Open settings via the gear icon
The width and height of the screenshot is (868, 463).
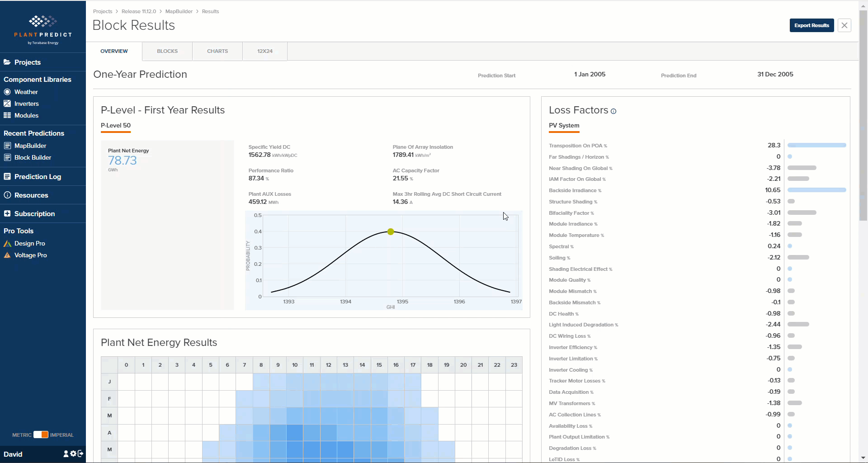[x=73, y=454]
